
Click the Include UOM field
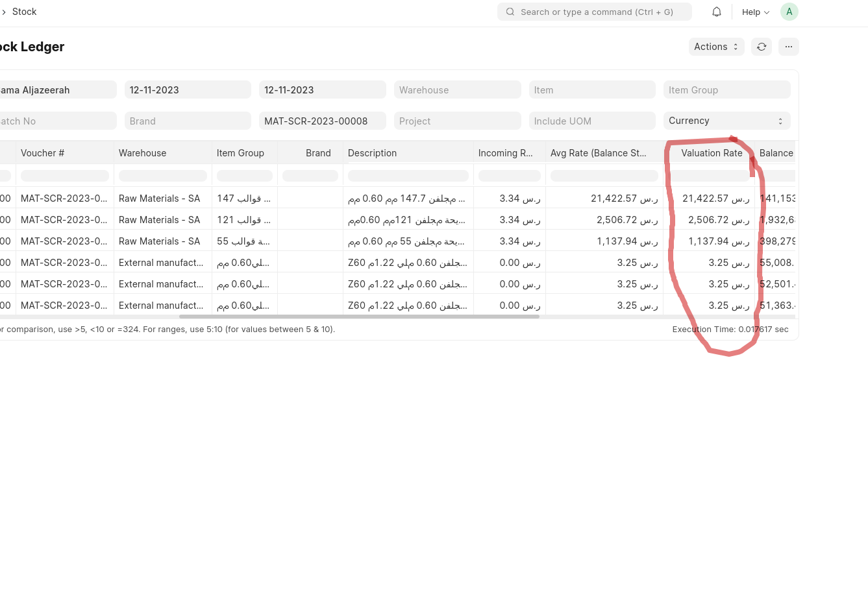[x=591, y=121]
